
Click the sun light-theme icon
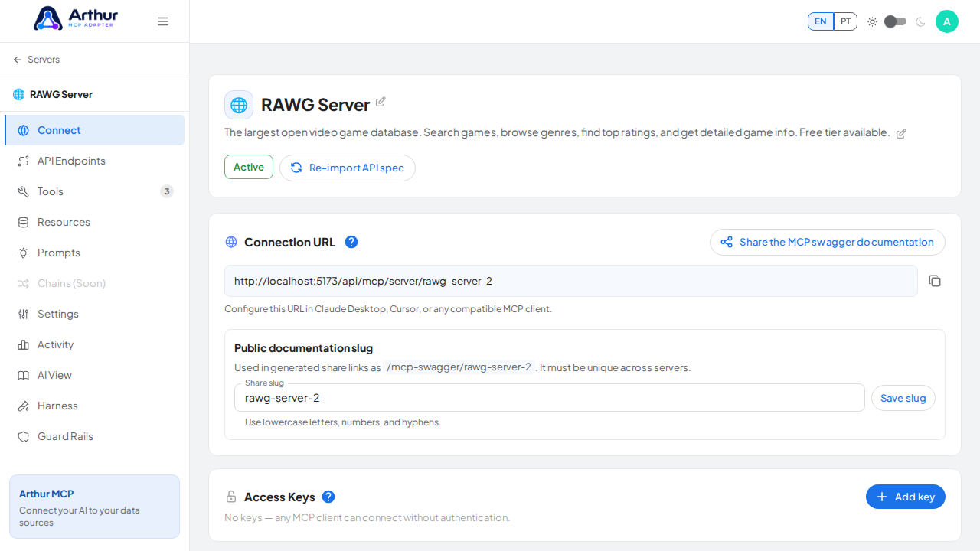[872, 21]
